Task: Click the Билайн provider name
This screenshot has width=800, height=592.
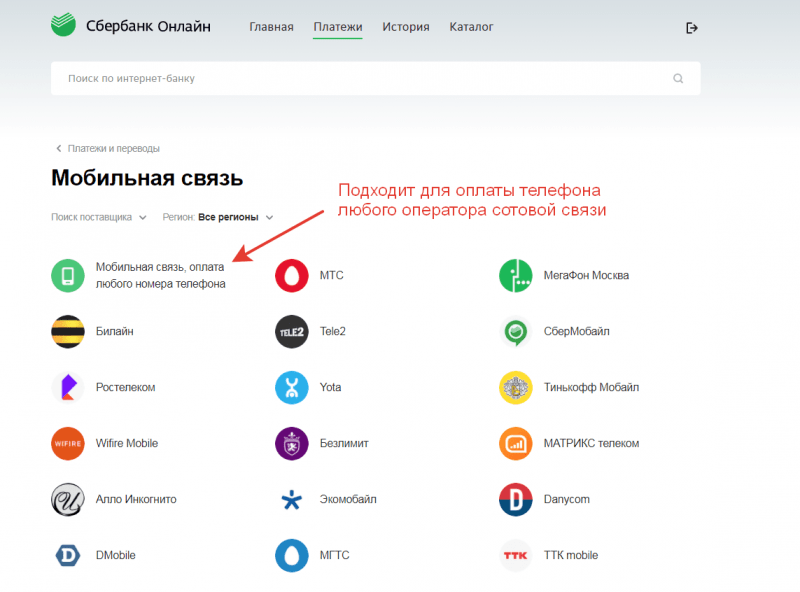Action: tap(115, 332)
